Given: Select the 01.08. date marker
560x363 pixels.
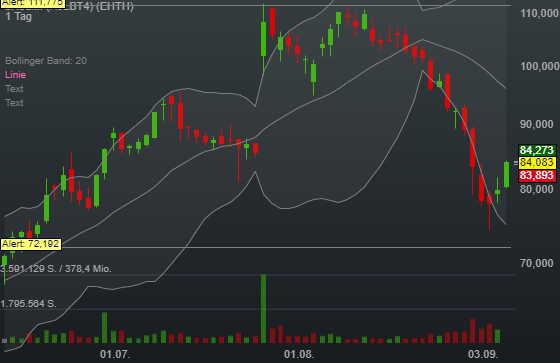Looking at the screenshot, I should (299, 354).
